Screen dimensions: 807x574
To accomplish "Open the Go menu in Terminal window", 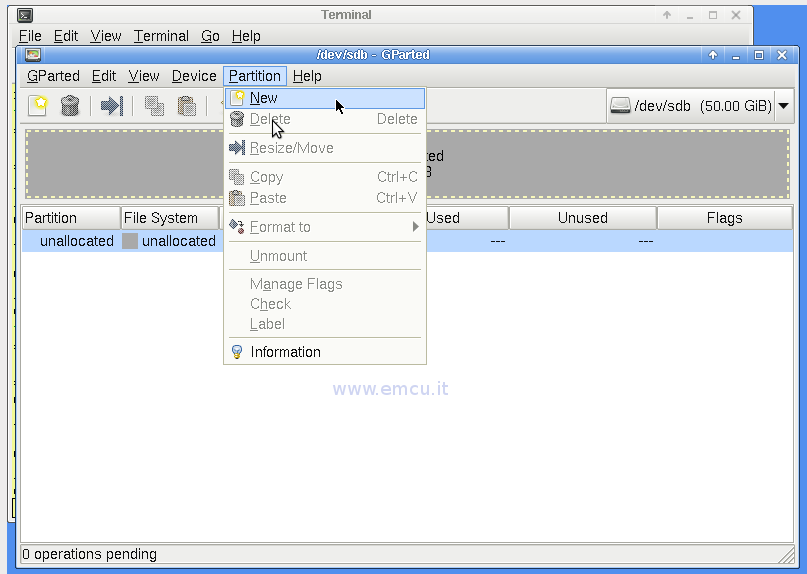I will point(210,36).
